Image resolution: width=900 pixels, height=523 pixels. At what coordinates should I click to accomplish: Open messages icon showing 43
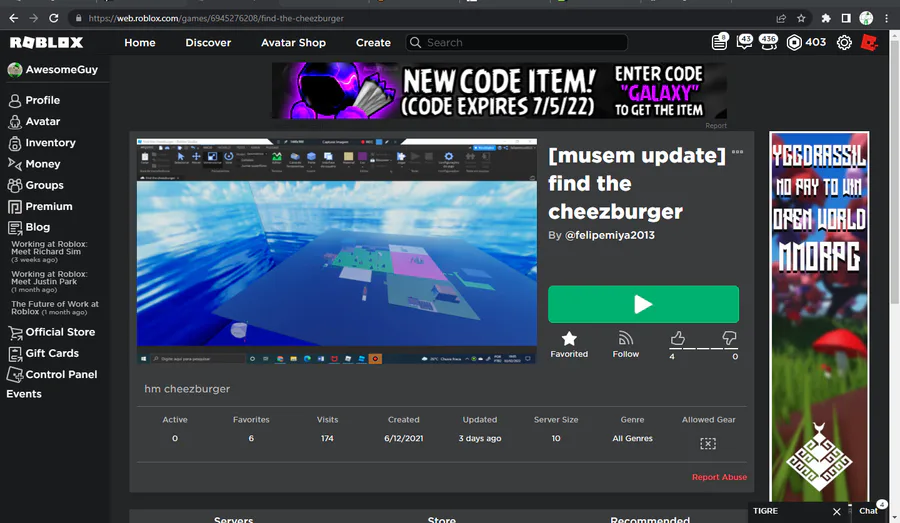tap(744, 42)
